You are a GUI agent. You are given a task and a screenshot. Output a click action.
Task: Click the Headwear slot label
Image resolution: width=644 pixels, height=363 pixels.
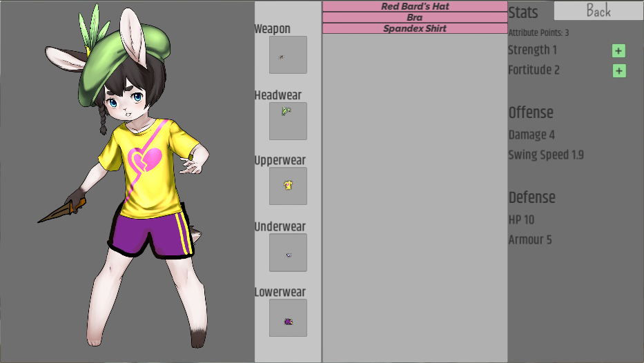(278, 95)
